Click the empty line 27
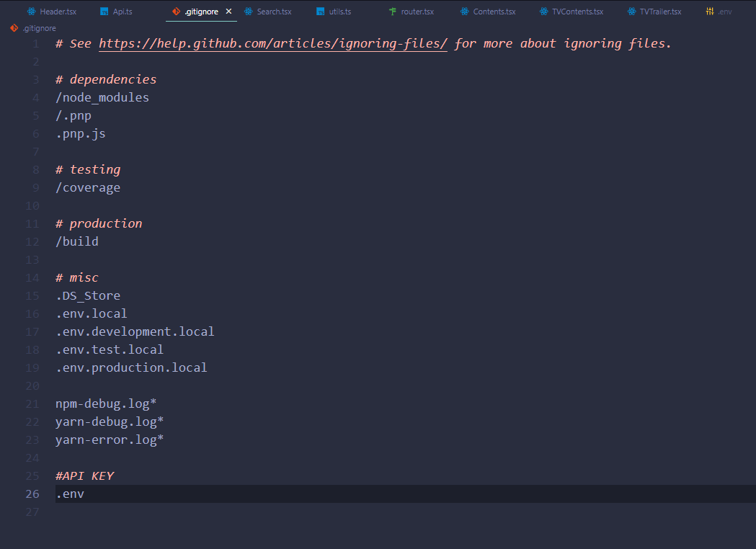The height and width of the screenshot is (549, 756). (x=405, y=512)
